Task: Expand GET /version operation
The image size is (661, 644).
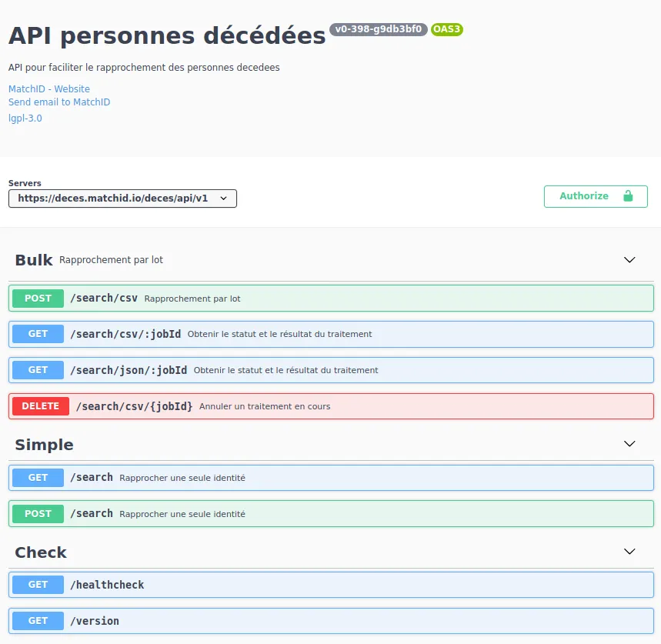Action: coord(331,621)
